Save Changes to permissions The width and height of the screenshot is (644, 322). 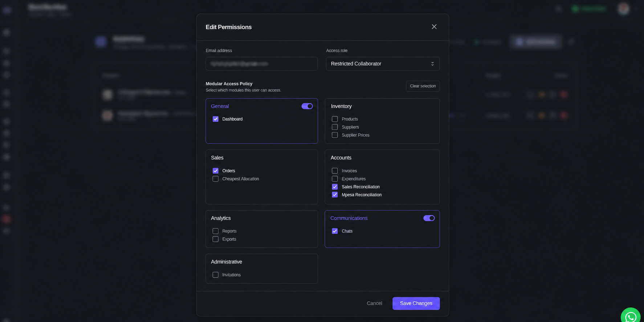pos(416,303)
